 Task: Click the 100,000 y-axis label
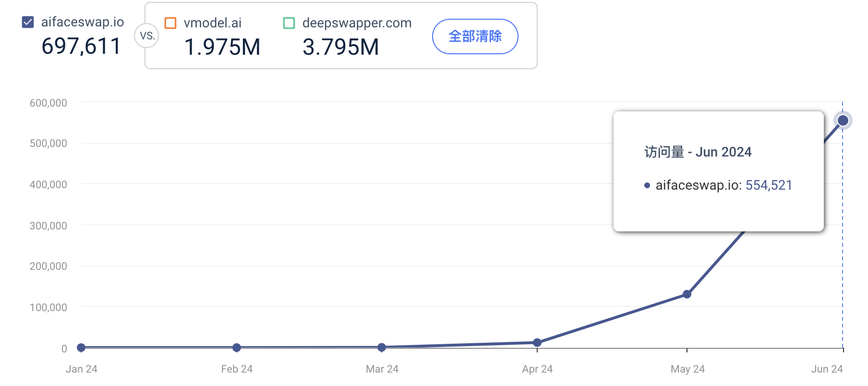click(x=48, y=307)
